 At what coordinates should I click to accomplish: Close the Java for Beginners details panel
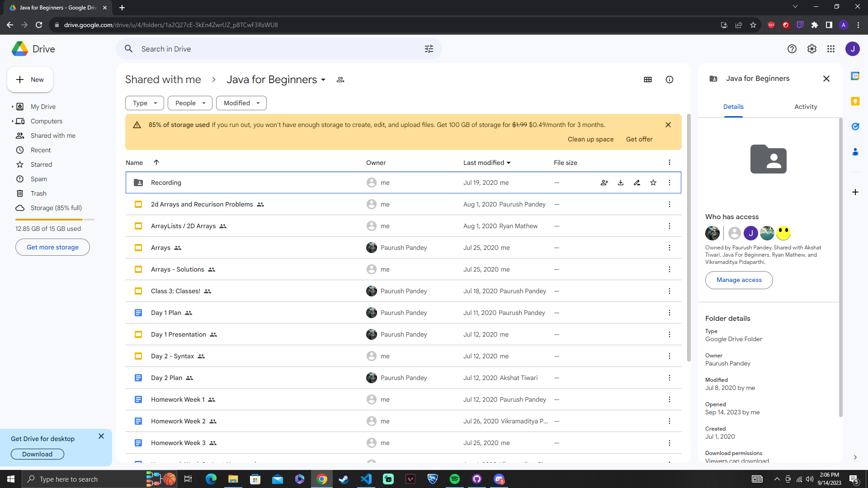826,79
